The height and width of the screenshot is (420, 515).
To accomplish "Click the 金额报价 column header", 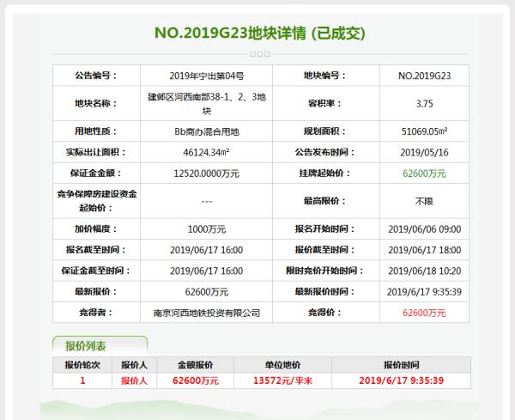I will pyautogui.click(x=196, y=365).
